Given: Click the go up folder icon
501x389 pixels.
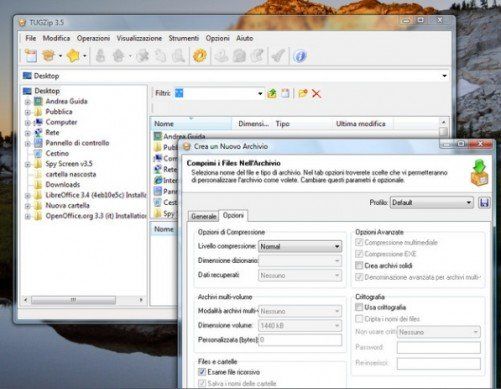Looking at the screenshot, I should tap(272, 94).
